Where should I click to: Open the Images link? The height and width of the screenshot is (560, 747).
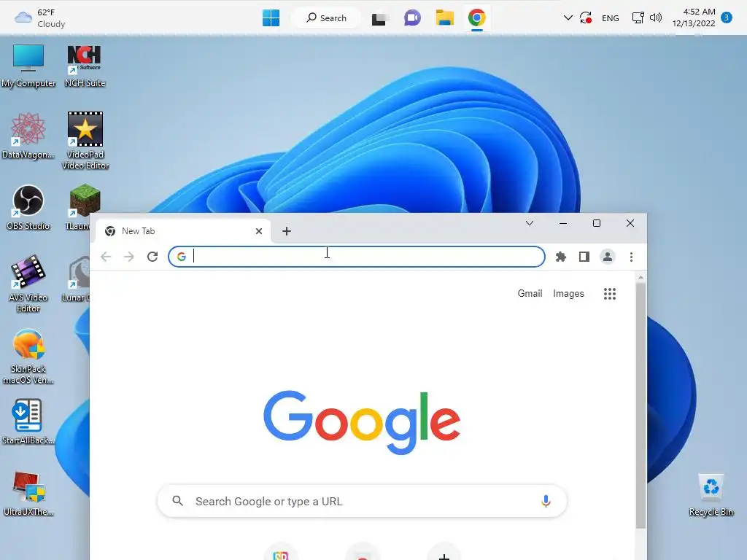click(x=568, y=293)
